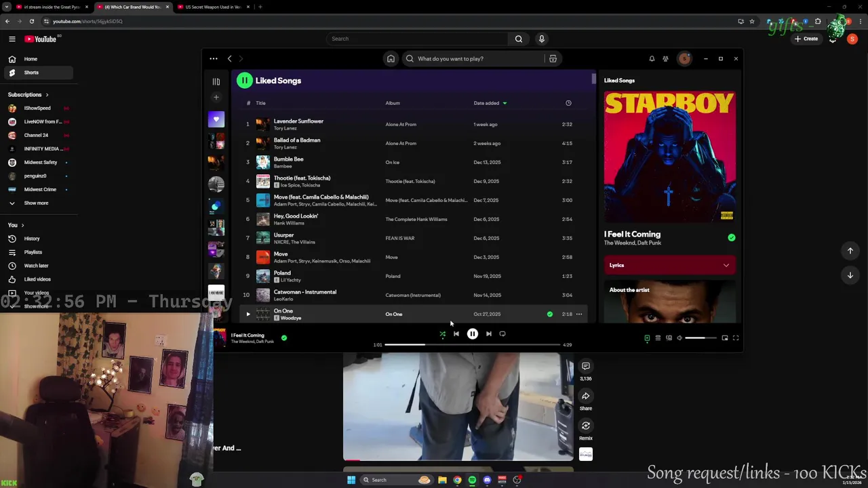Enter Spotify full screen mode
The image size is (868, 488).
pos(736,338)
